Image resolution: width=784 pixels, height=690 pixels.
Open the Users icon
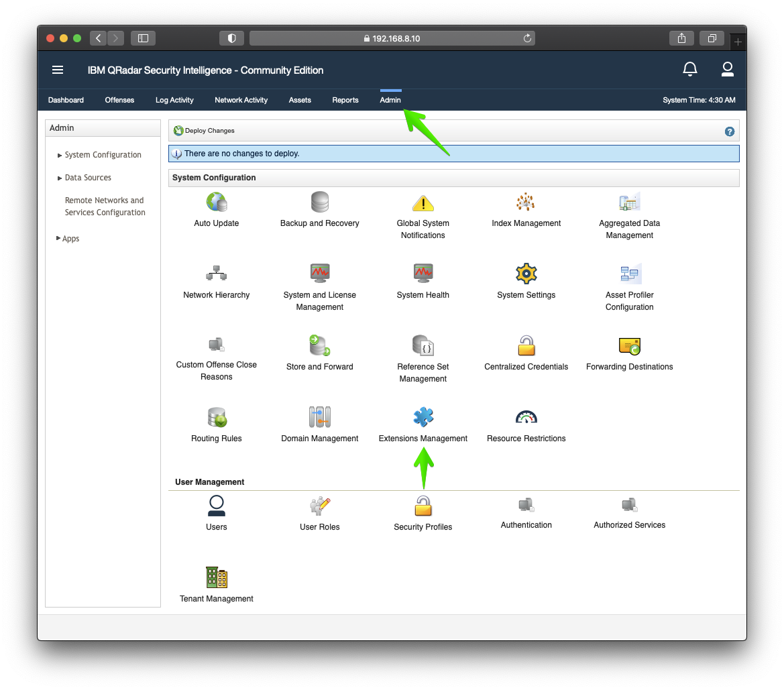(x=217, y=506)
